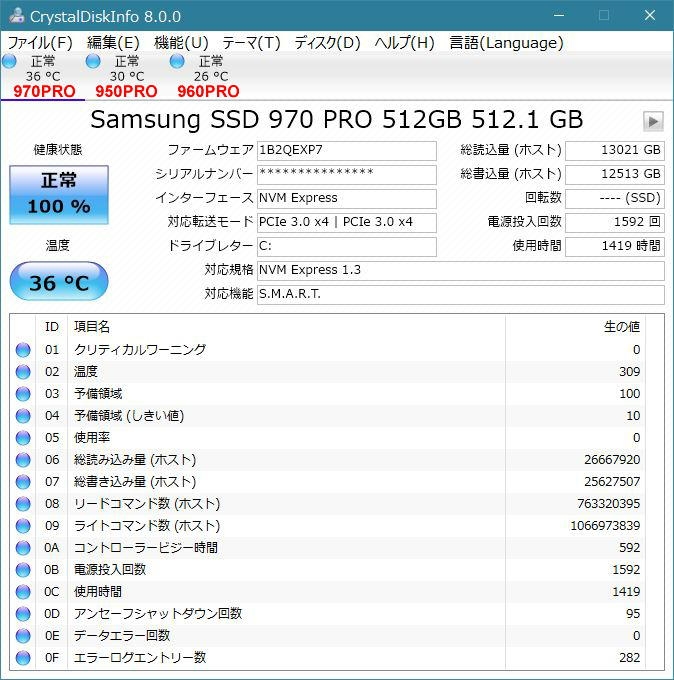
Task: Click the firmware field 1B2QEXP7
Action: [347, 151]
